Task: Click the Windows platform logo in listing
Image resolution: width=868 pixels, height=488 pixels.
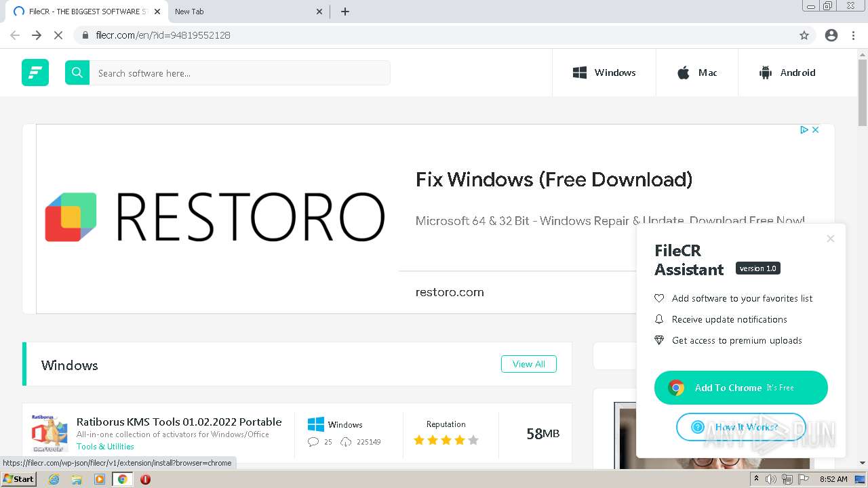Action: click(316, 424)
